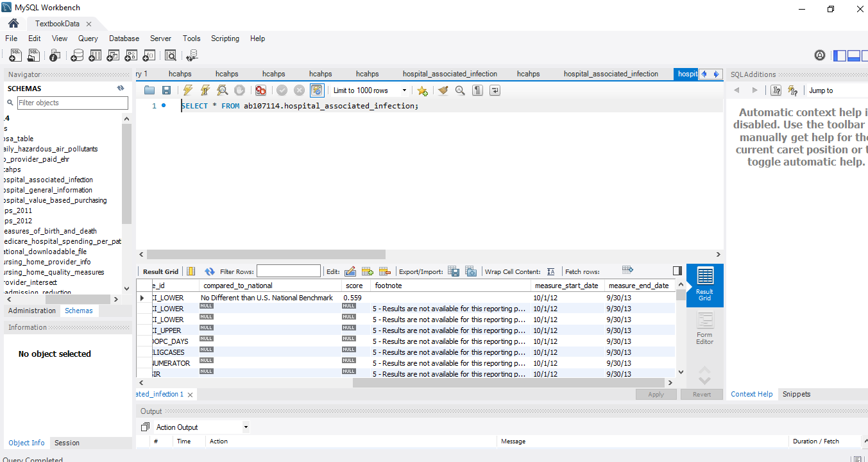Toggle word wrapping in the editor

tap(495, 90)
